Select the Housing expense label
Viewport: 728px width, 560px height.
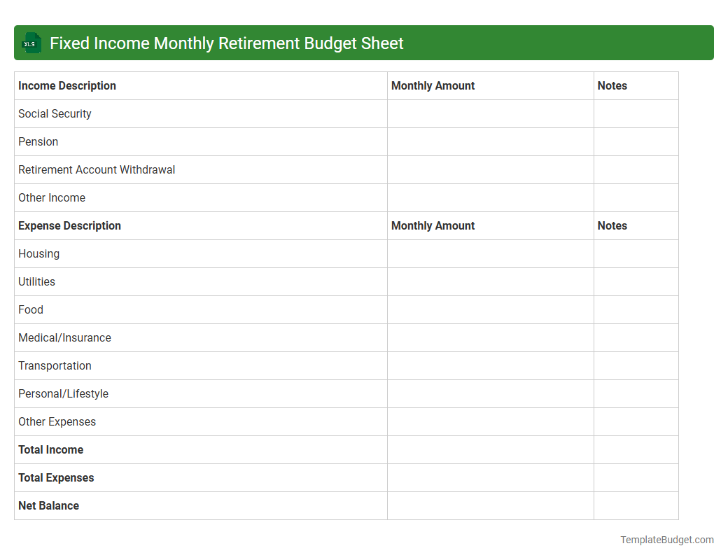[38, 253]
